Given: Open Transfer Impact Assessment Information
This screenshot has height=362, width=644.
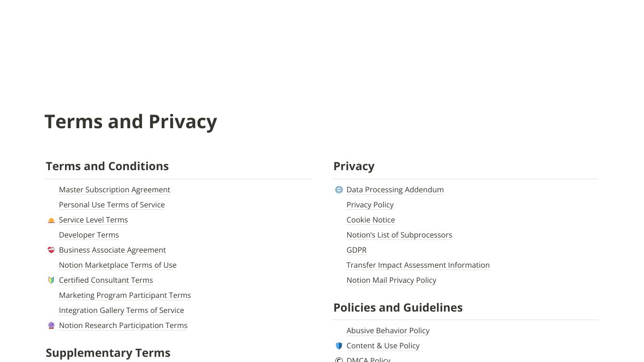Looking at the screenshot, I should (418, 265).
